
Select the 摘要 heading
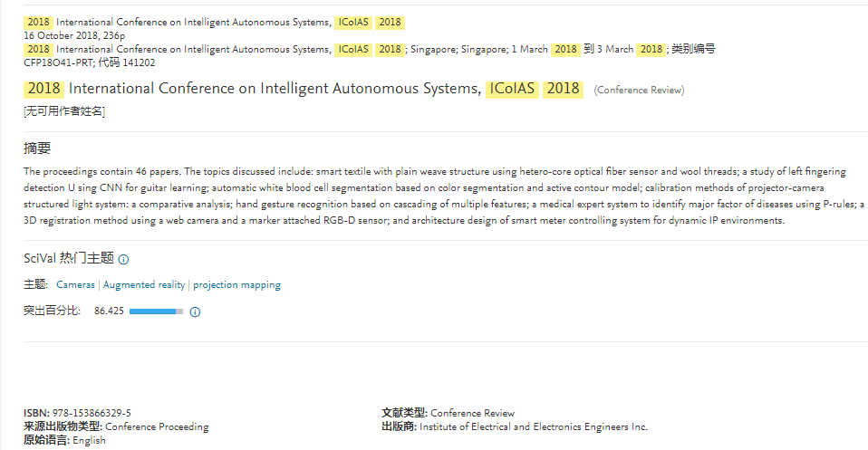click(x=37, y=148)
